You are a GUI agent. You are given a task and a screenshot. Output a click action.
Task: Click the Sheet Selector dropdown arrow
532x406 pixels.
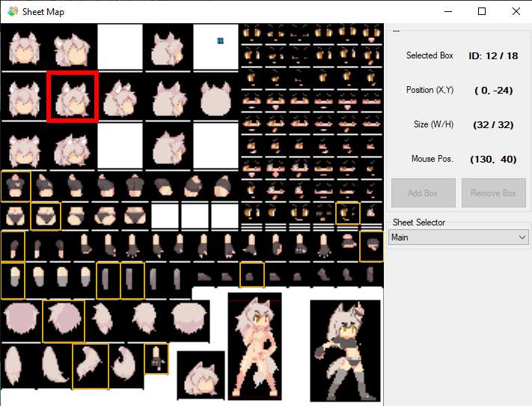(522, 237)
